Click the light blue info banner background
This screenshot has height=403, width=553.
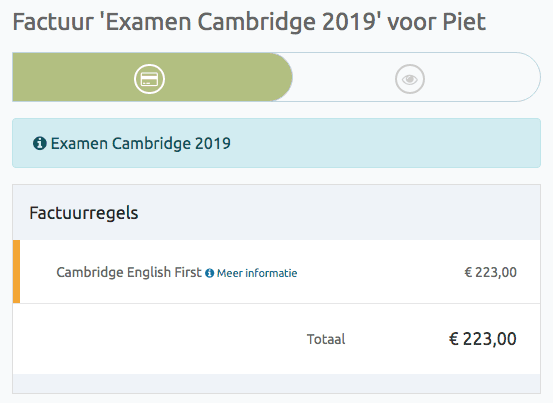click(353, 143)
